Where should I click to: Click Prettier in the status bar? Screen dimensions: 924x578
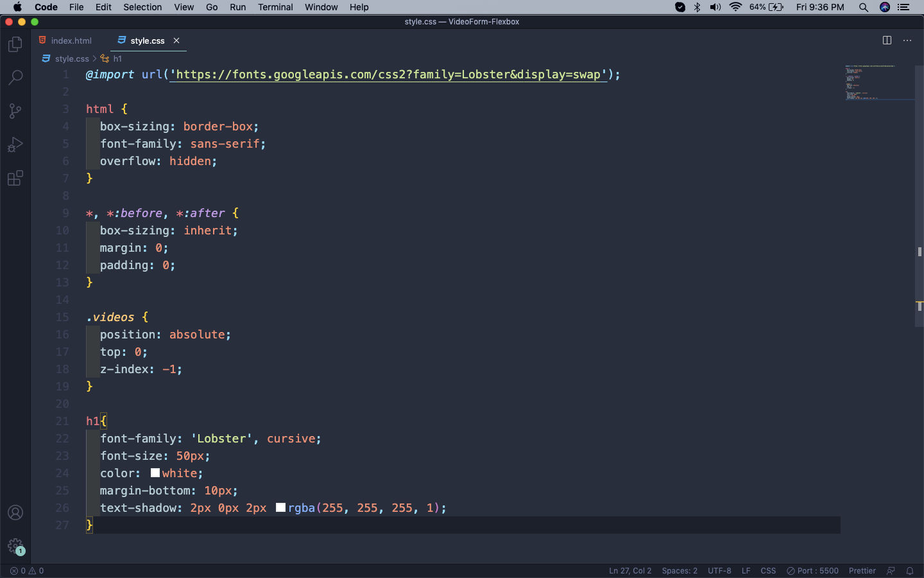click(862, 571)
